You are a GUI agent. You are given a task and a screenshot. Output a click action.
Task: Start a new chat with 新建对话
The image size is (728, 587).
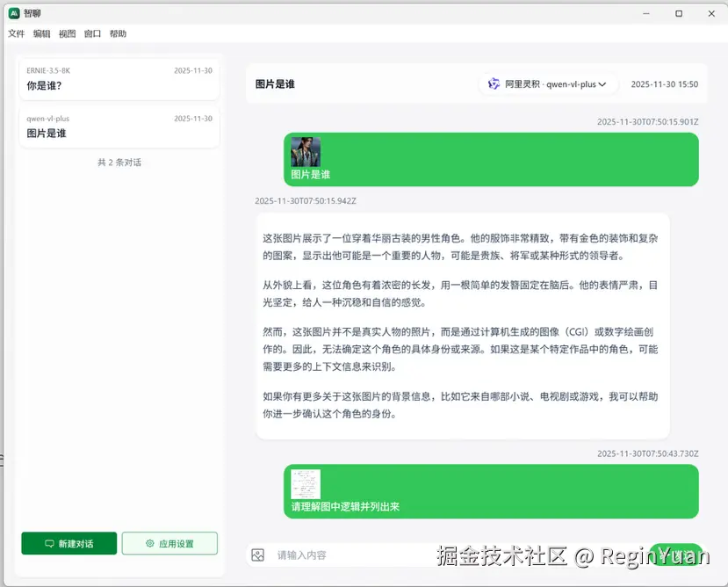68,543
